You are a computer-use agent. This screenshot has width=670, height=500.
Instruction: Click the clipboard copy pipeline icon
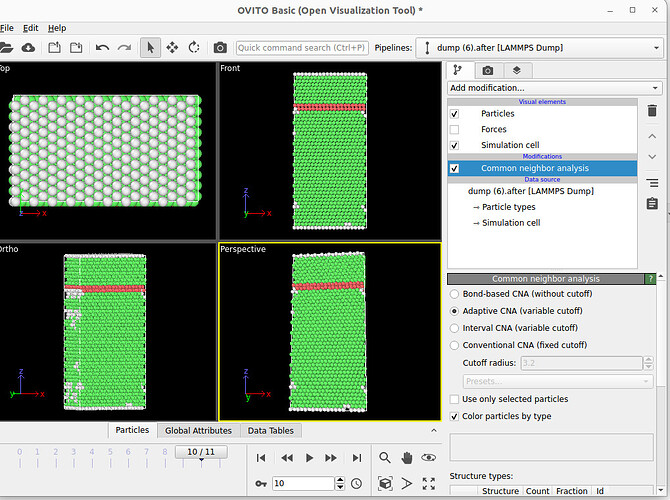652,204
